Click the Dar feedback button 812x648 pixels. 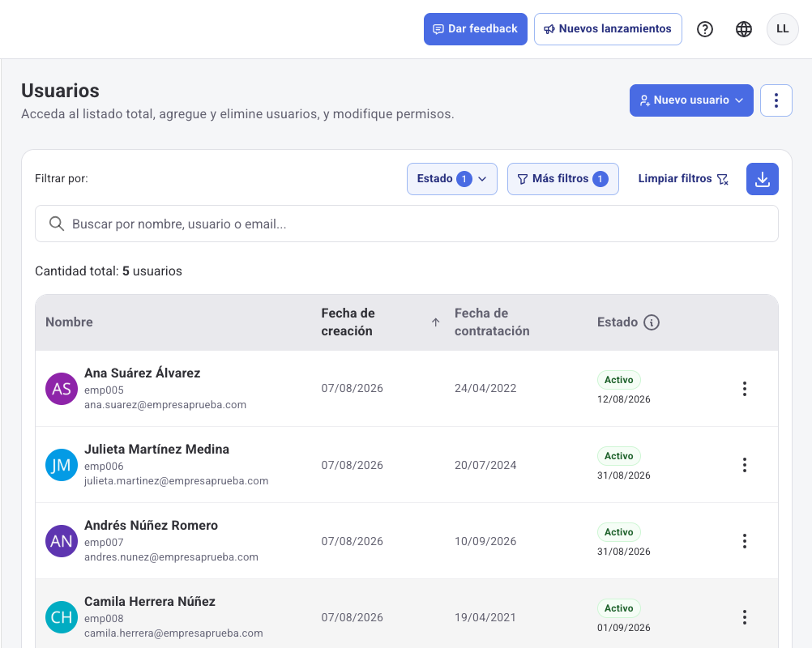(x=476, y=29)
